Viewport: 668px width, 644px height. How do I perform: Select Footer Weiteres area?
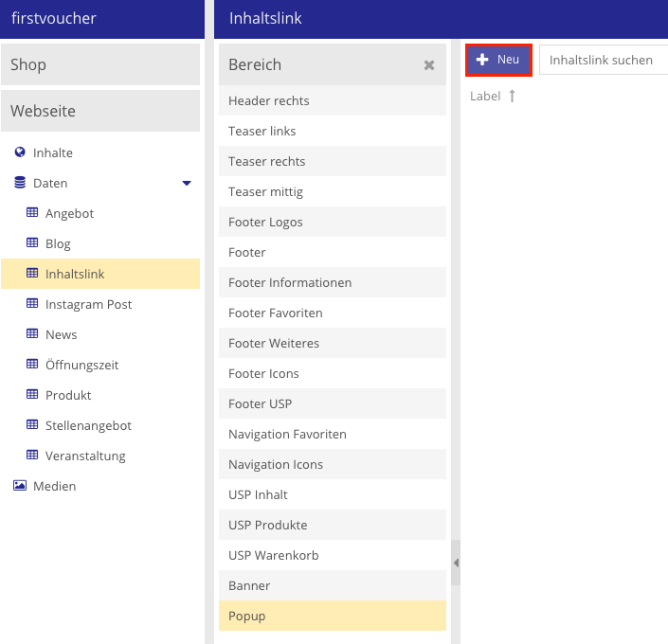point(333,343)
